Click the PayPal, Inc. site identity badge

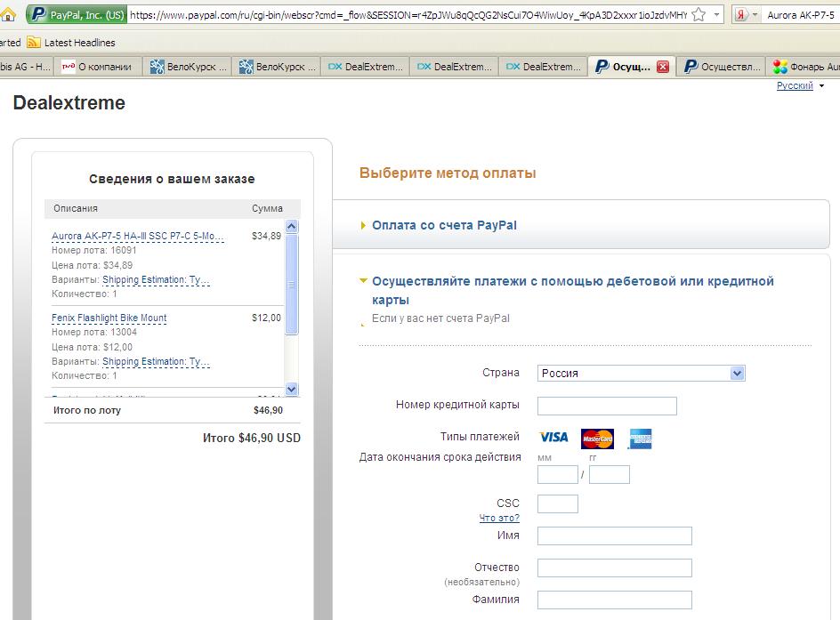tap(77, 14)
